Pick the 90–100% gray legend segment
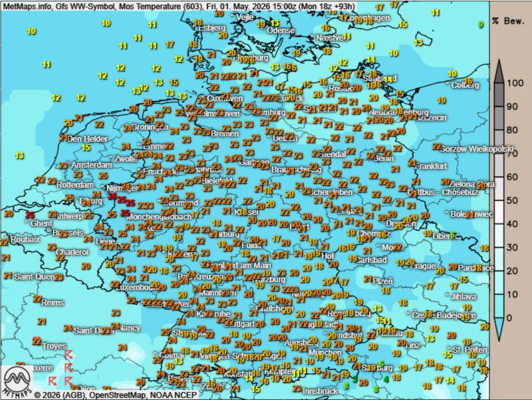Viewport: 532px width, 400px height. (499, 95)
